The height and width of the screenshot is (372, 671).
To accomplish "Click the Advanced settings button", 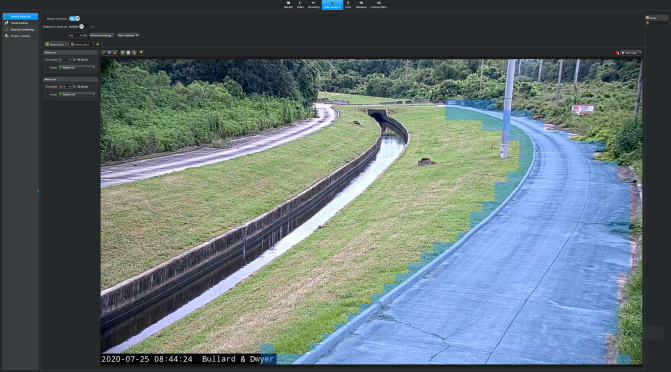I will pyautogui.click(x=101, y=36).
